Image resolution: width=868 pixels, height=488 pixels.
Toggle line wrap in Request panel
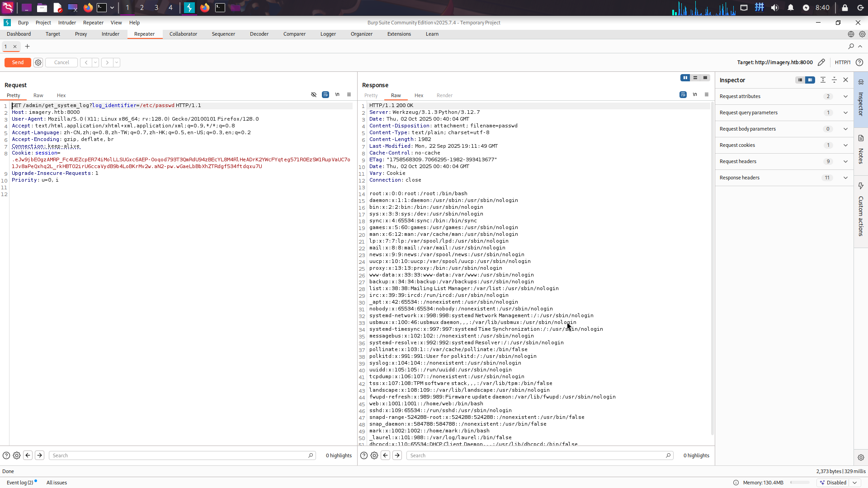pos(325,95)
